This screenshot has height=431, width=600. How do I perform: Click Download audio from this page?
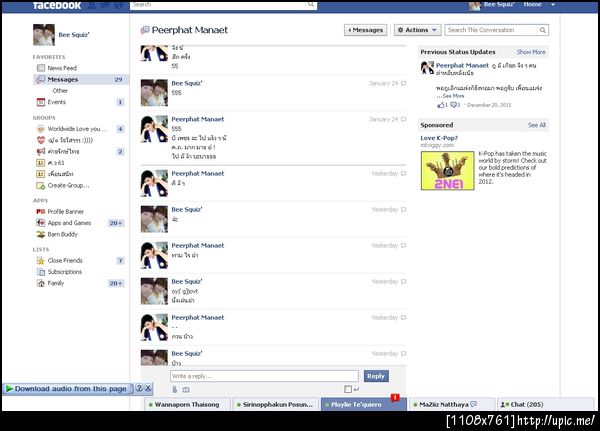point(70,389)
